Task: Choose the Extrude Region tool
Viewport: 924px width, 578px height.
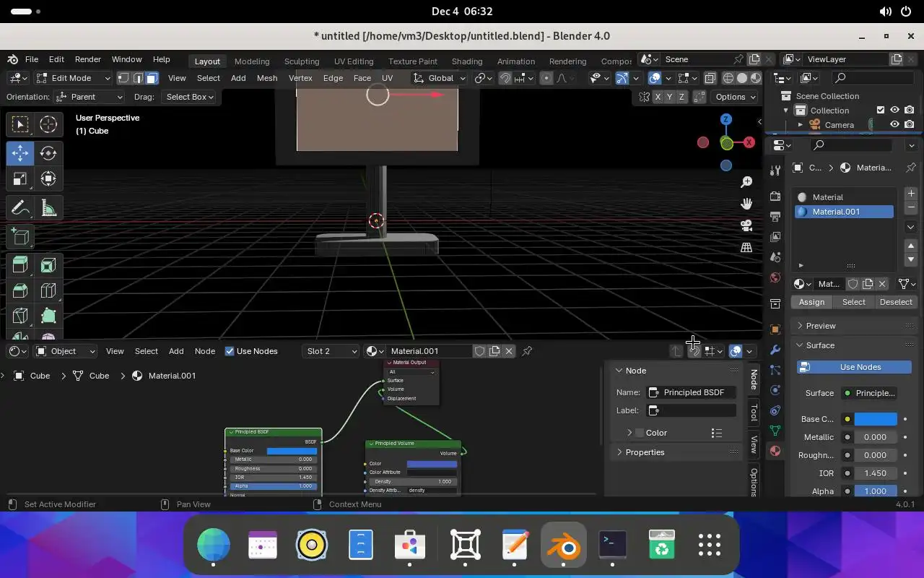Action: point(20,265)
